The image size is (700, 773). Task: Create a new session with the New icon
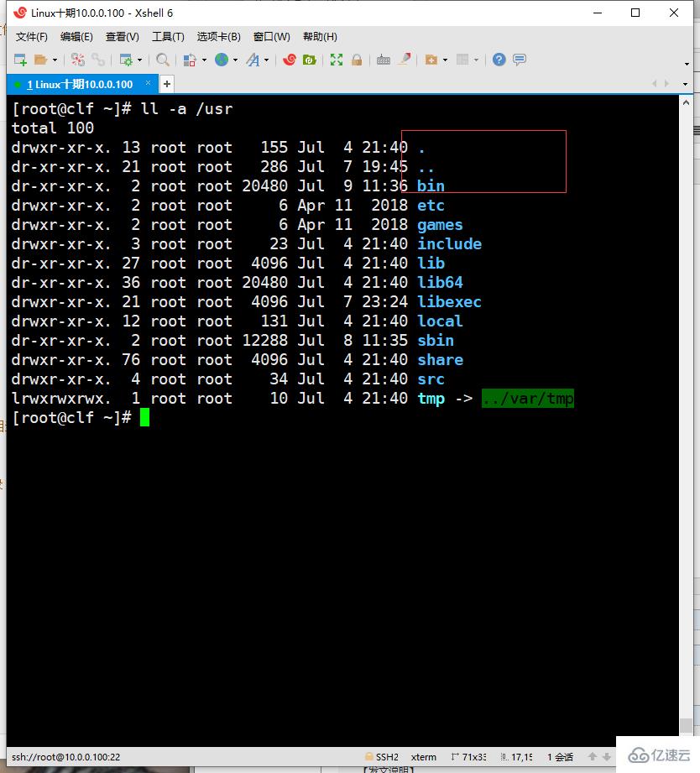(x=18, y=60)
